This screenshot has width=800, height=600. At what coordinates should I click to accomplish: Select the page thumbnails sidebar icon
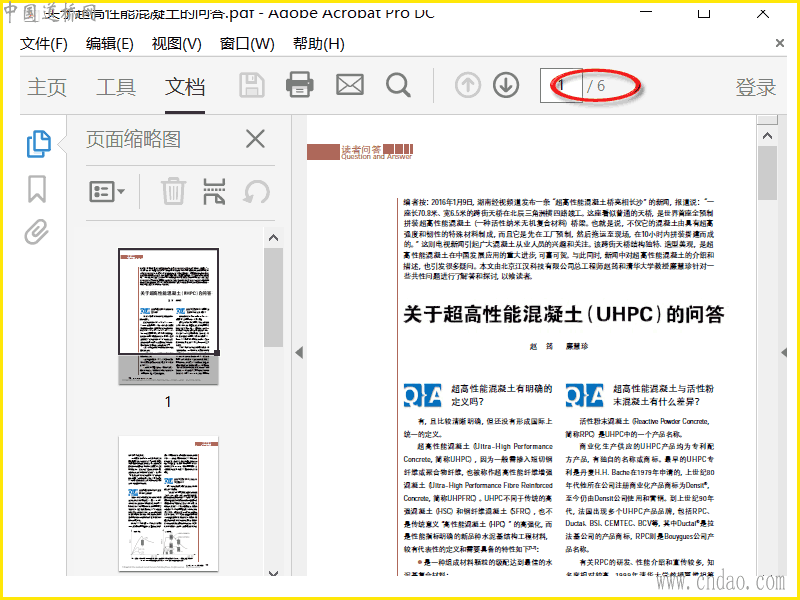pyautogui.click(x=38, y=143)
